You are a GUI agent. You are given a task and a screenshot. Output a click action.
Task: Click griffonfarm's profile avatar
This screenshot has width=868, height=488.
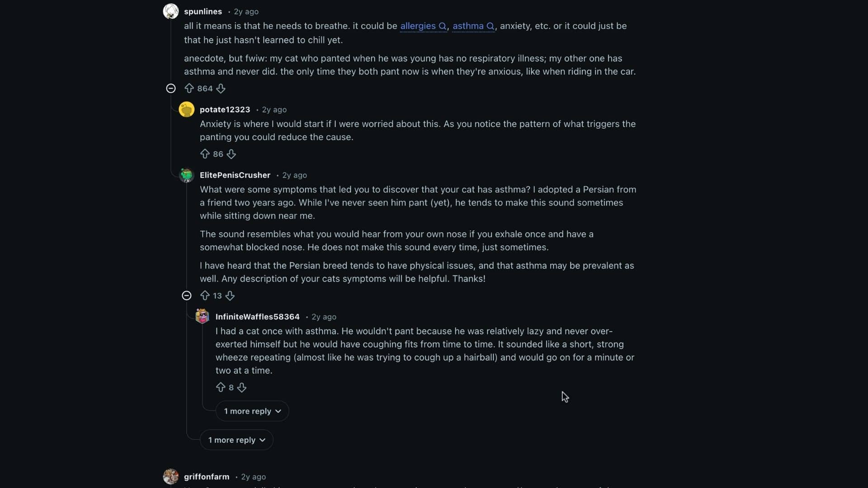pos(170,476)
